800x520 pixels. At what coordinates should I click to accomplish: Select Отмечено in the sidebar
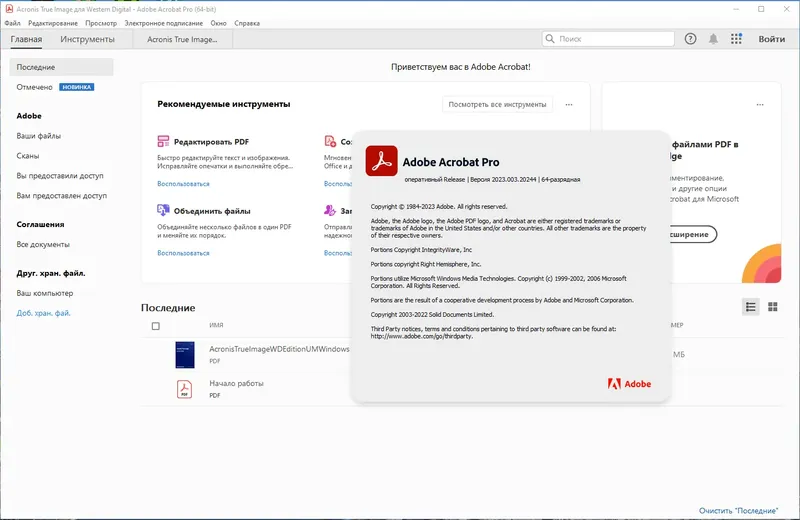(x=34, y=87)
